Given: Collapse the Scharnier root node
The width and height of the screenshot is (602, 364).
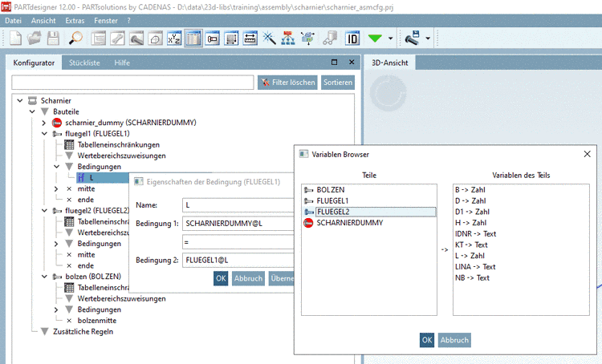Looking at the screenshot, I should point(20,100).
